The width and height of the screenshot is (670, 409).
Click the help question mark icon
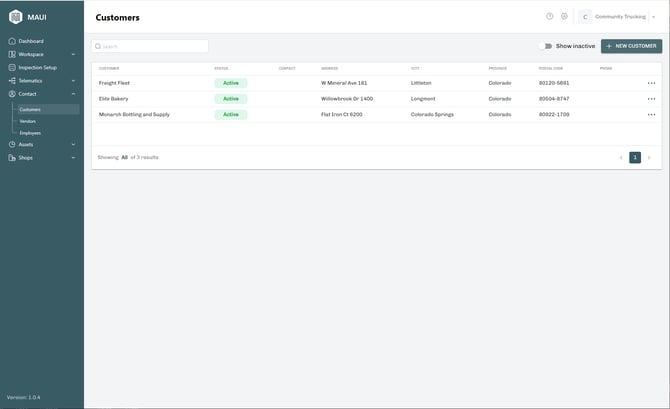coord(550,16)
